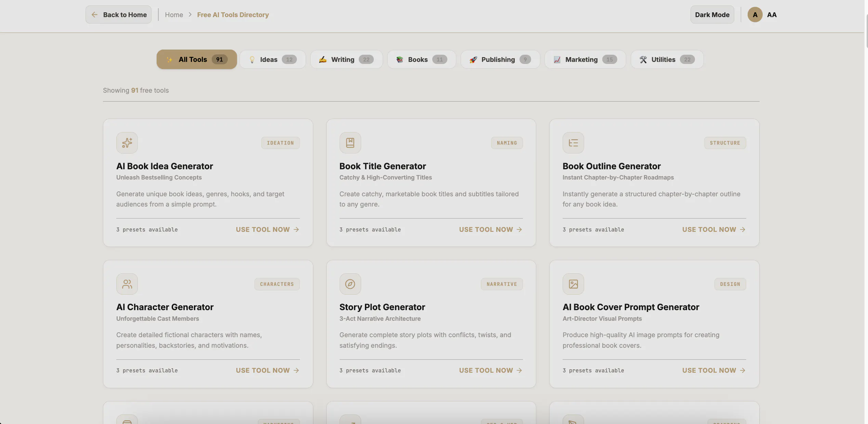The image size is (868, 424).
Task: Click the sparkle icon on All Tools tab
Action: tap(169, 59)
